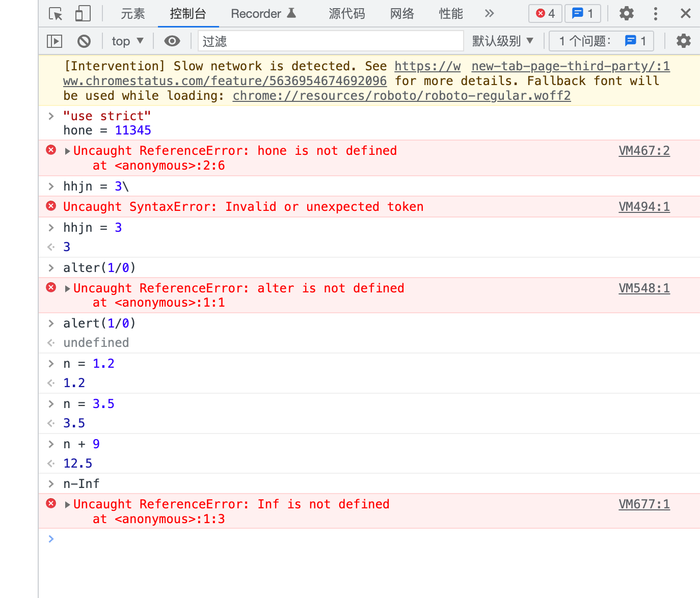Click the 1 个问题 issues button
700x598 pixels.
(601, 41)
